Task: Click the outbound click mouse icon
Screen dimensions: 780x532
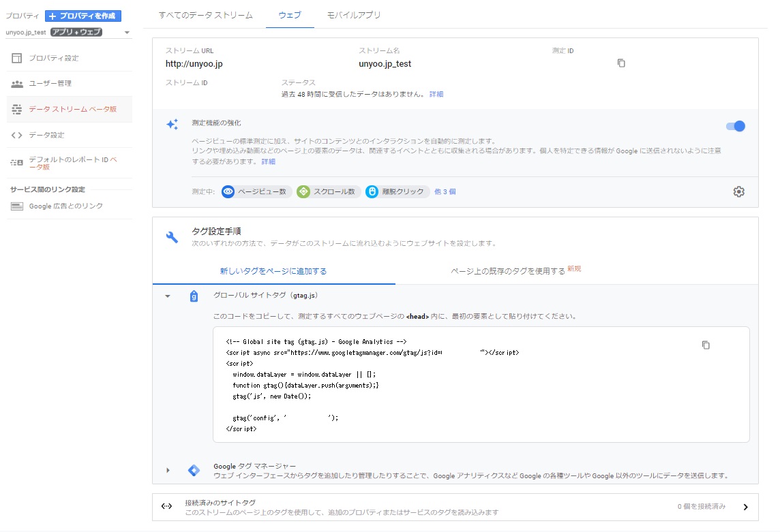Action: tap(372, 191)
